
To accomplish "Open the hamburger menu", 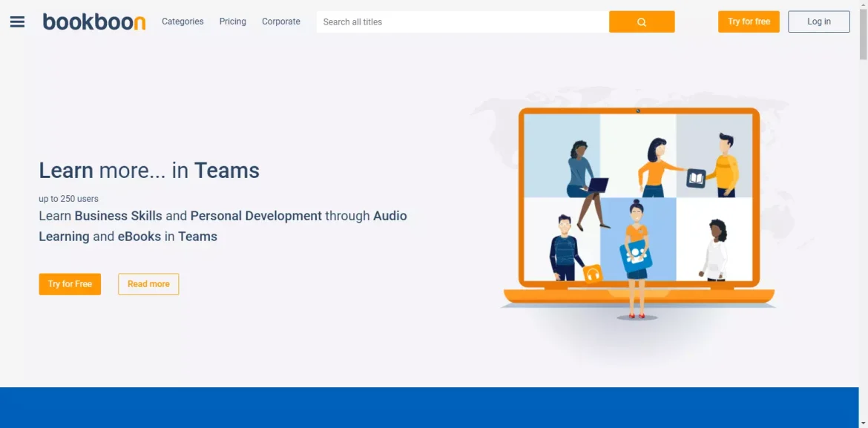I will point(17,22).
